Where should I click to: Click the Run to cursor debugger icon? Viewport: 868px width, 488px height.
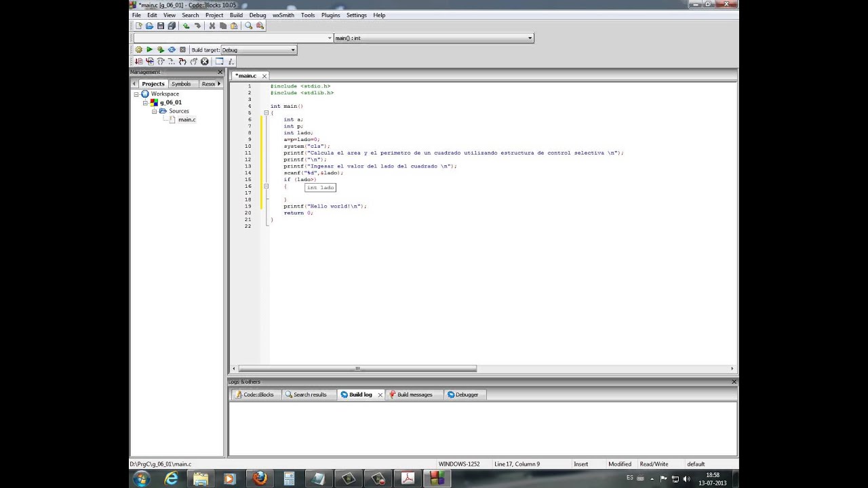(x=150, y=61)
